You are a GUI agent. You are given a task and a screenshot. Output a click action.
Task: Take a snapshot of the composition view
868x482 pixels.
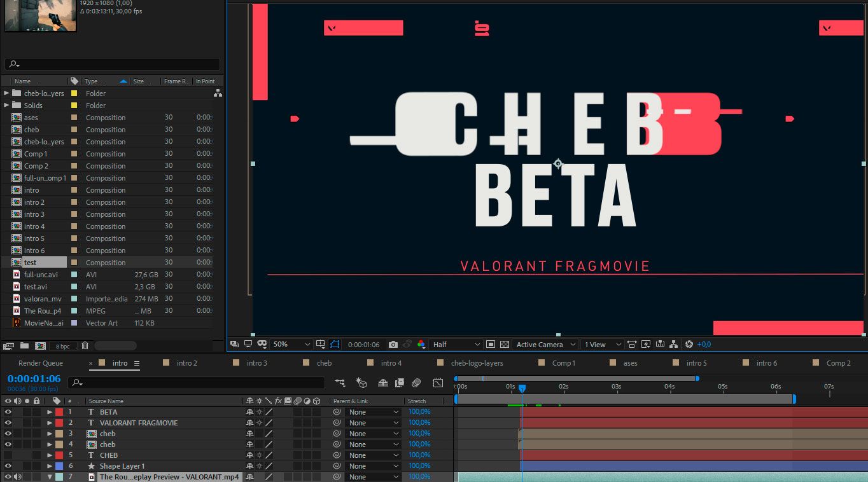click(394, 344)
